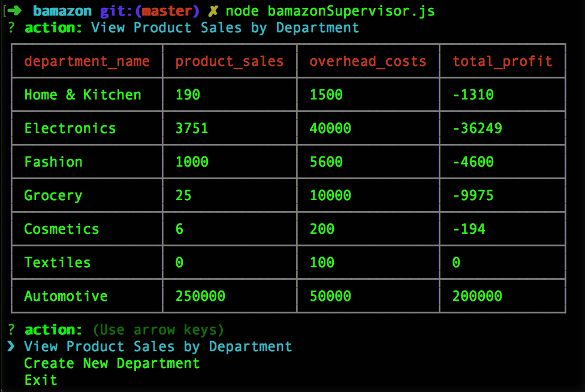Select highlighted View Product Sales option in bottom menu
Image resolution: width=585 pixels, height=392 pixels.
(158, 346)
